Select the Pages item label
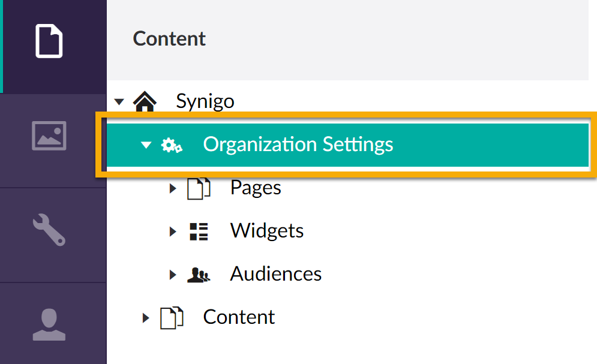Viewport: 597px width, 364px height. pos(256,188)
